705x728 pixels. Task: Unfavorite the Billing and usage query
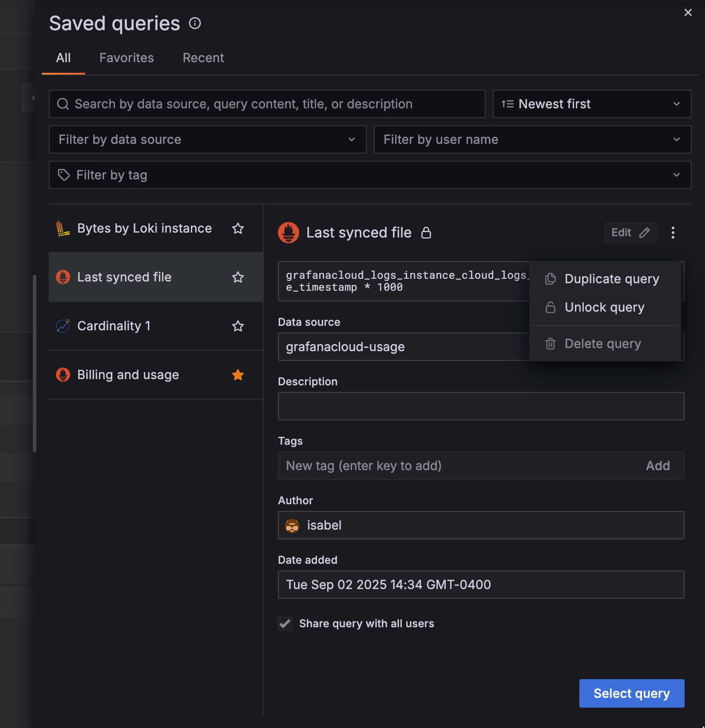click(x=238, y=375)
